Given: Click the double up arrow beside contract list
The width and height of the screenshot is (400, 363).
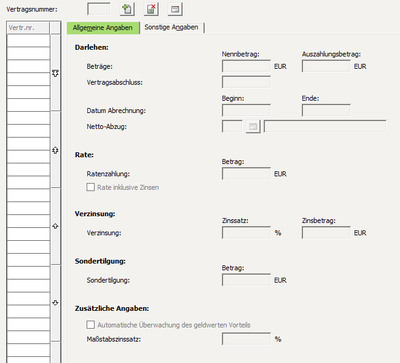Looking at the screenshot, I should [55, 150].
